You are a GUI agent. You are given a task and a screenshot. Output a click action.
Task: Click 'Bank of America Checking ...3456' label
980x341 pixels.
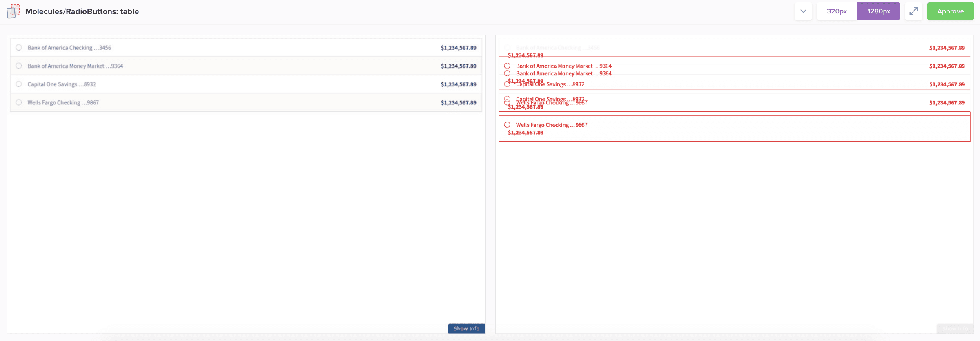[x=69, y=48]
